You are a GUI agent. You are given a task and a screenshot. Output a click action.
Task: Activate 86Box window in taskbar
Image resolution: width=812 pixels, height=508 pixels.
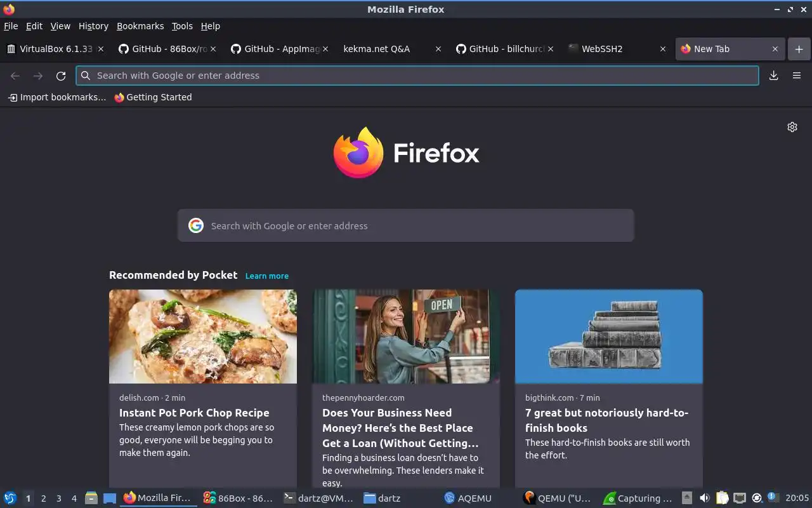pyautogui.click(x=238, y=498)
